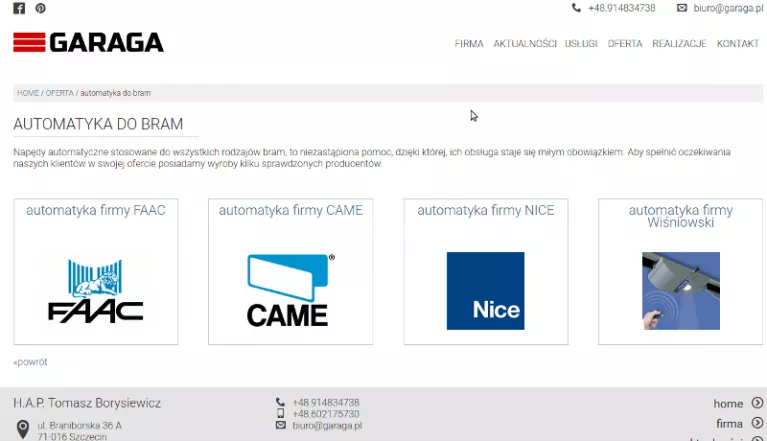Click the address ul. Braniborska 36 A

click(x=80, y=425)
